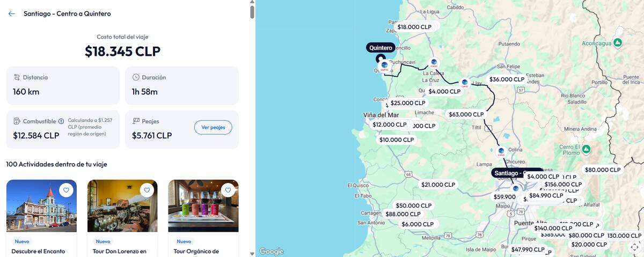
Task: Click the $21.000 CLP price marker
Action: (438, 185)
